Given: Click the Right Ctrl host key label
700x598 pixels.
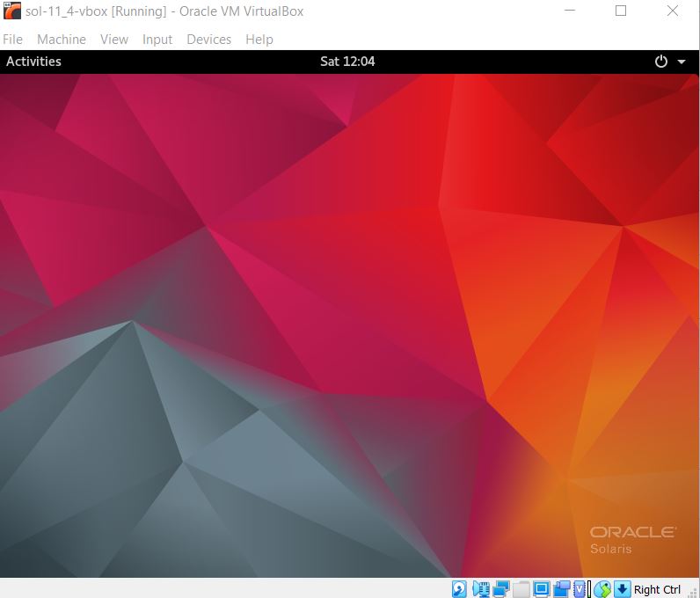Looking at the screenshot, I should click(657, 589).
